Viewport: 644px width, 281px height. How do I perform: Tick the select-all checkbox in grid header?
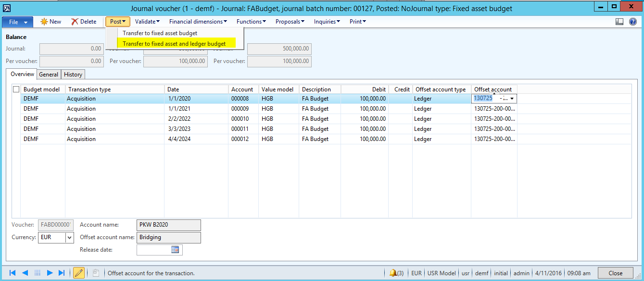click(16, 89)
